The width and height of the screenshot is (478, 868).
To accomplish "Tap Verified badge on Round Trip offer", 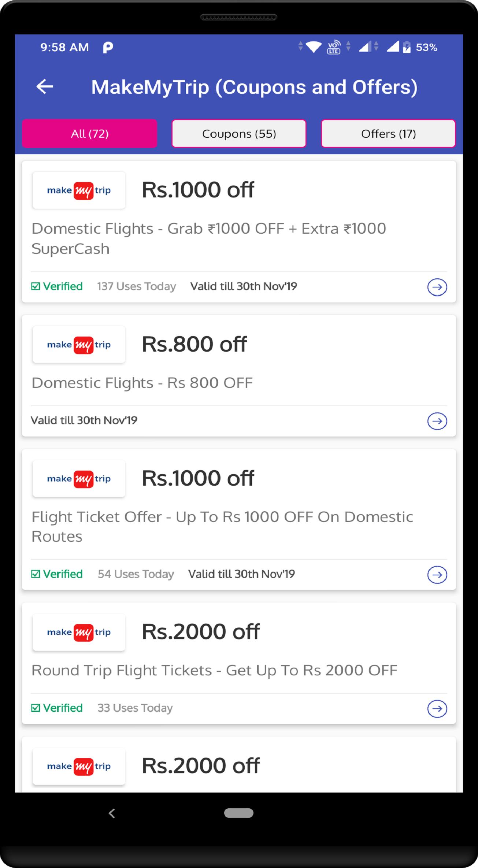I will point(57,708).
